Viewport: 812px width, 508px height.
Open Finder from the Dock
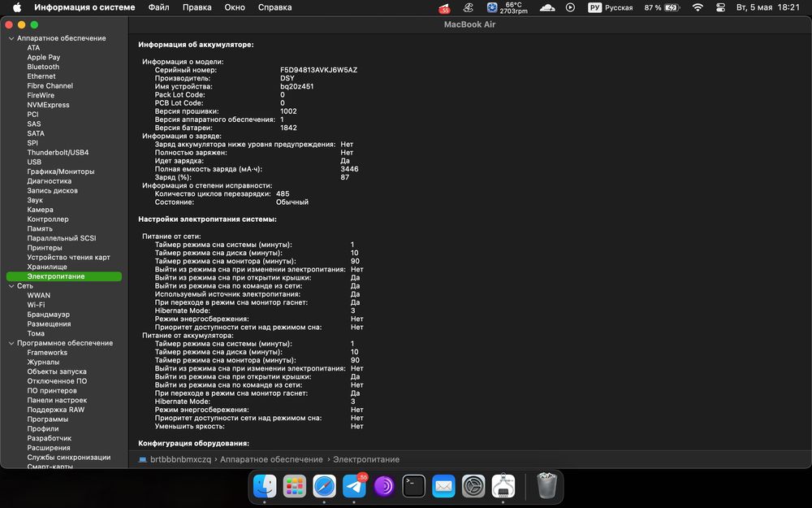click(x=265, y=486)
